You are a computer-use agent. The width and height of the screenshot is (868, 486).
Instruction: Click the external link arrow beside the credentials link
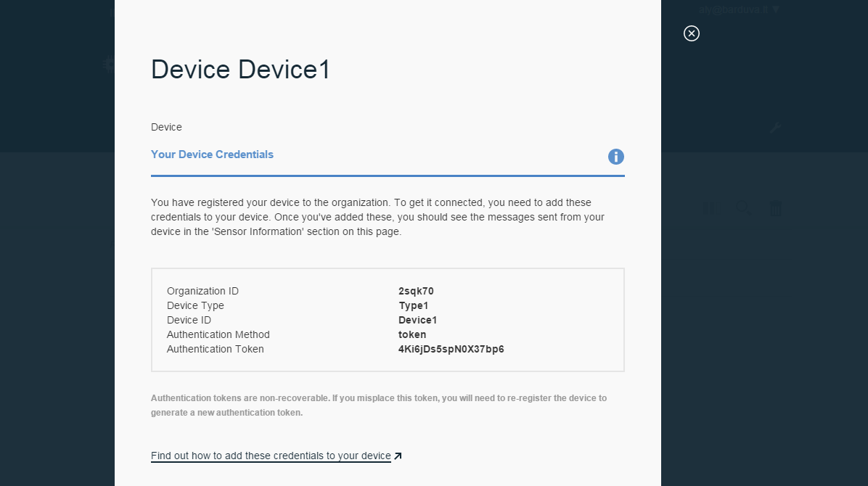[x=398, y=456]
